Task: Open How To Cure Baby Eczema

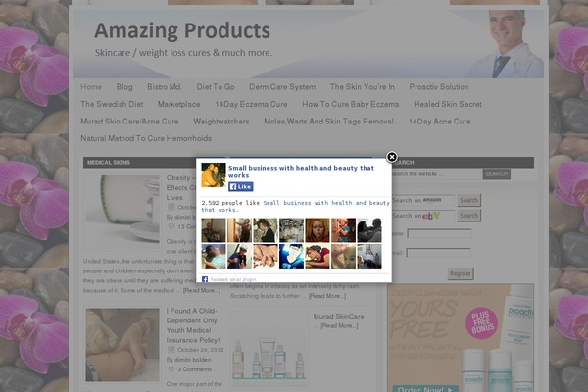Action: tap(351, 104)
